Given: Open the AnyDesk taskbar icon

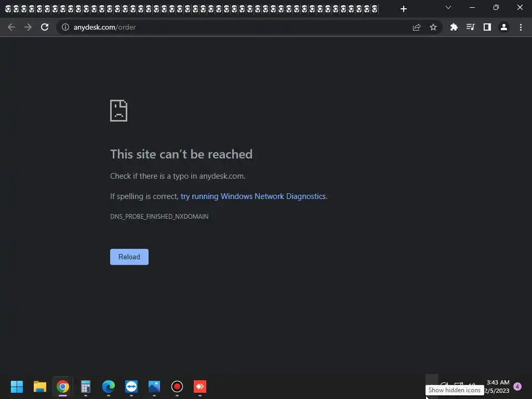Looking at the screenshot, I should click(x=200, y=387).
